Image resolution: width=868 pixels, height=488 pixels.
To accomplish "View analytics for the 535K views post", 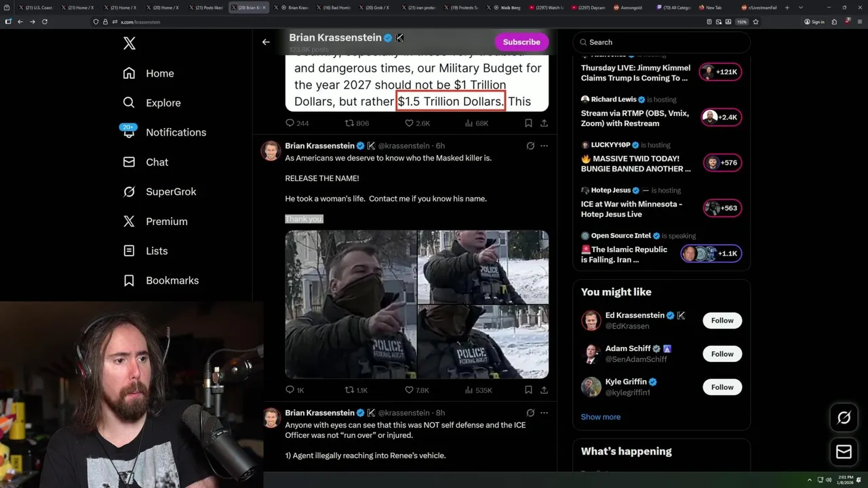I will click(x=478, y=390).
